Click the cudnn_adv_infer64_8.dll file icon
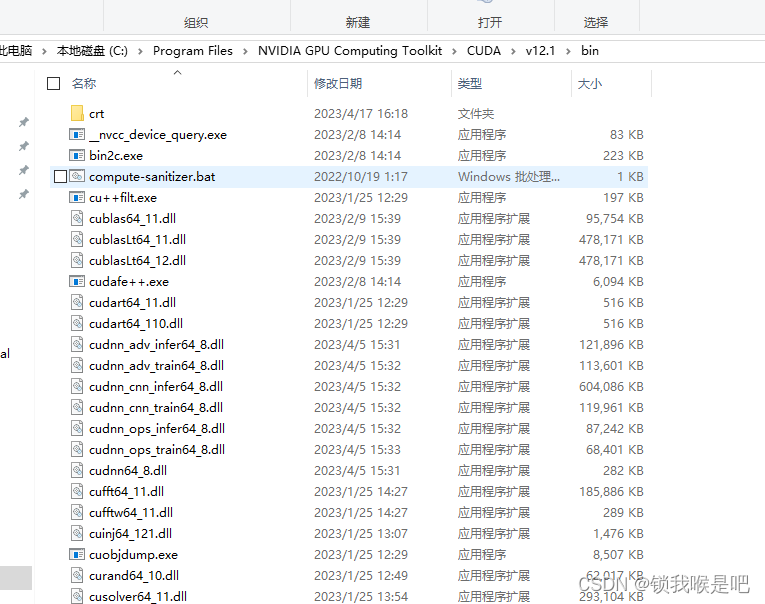765x604 pixels. [77, 344]
